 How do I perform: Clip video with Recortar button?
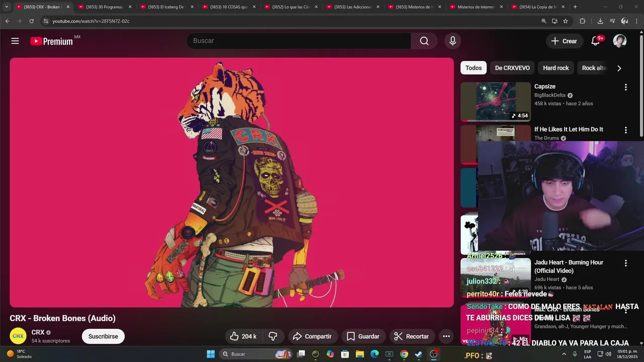411,336
